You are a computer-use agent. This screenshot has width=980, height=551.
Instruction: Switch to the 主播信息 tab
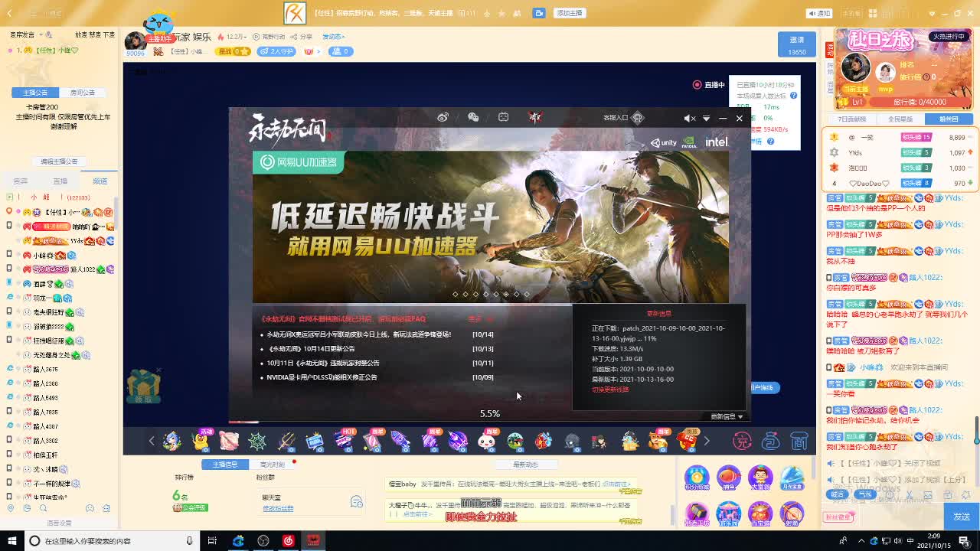(x=224, y=465)
